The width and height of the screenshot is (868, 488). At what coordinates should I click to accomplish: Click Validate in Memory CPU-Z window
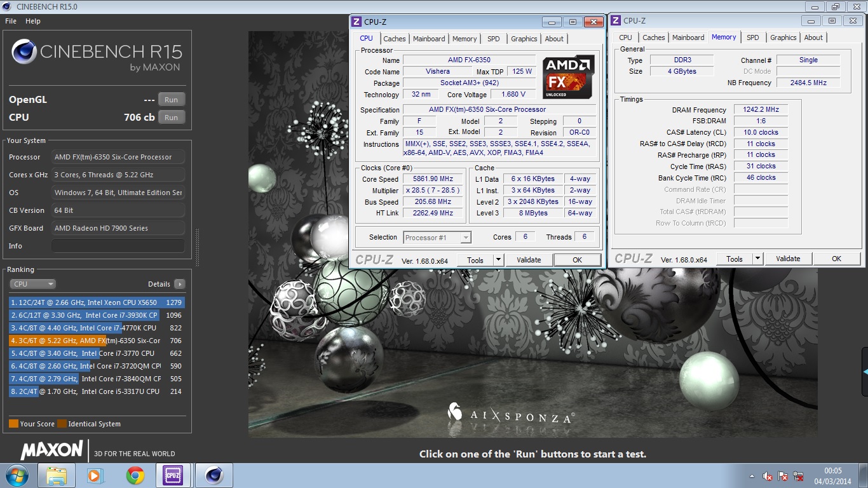pyautogui.click(x=788, y=259)
